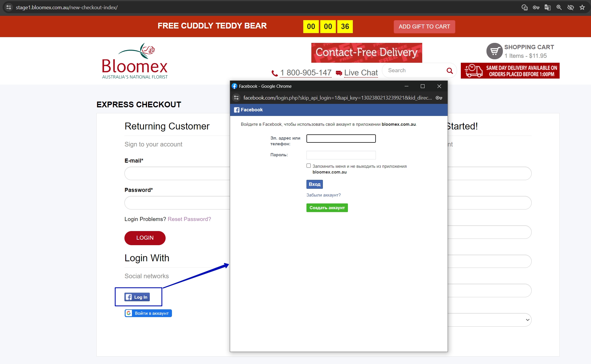Click the search magnifier icon on Bloomex
Screen dimensions: 591x364
[450, 70]
